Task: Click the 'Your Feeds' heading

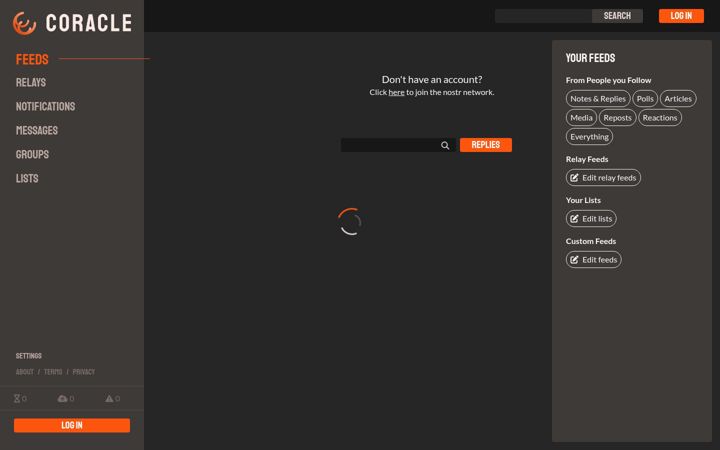Action: (x=591, y=58)
